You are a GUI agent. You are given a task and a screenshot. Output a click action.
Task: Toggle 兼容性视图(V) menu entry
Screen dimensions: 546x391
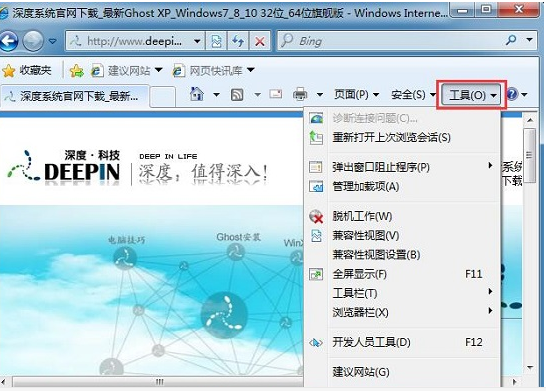pos(402,236)
